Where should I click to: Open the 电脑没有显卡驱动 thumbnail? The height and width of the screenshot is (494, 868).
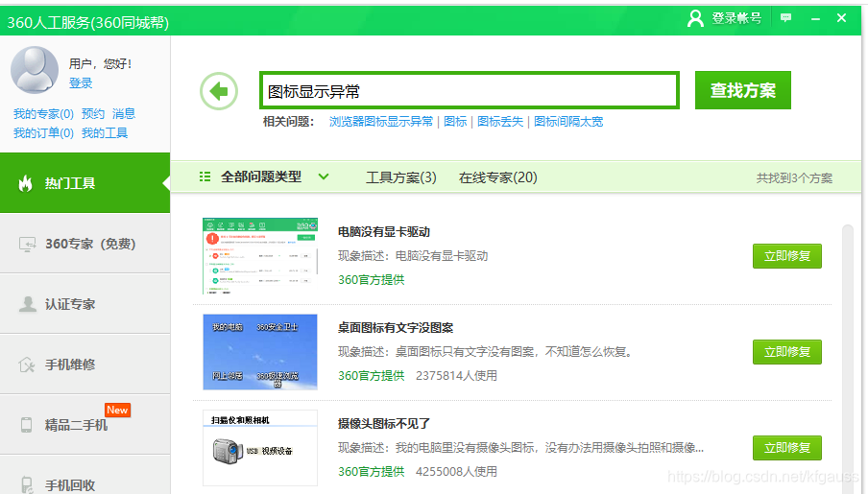coord(260,255)
